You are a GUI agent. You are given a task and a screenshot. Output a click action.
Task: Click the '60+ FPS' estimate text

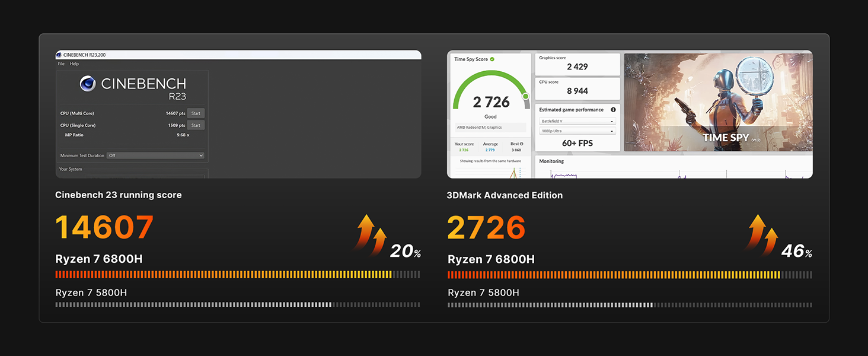click(x=577, y=143)
